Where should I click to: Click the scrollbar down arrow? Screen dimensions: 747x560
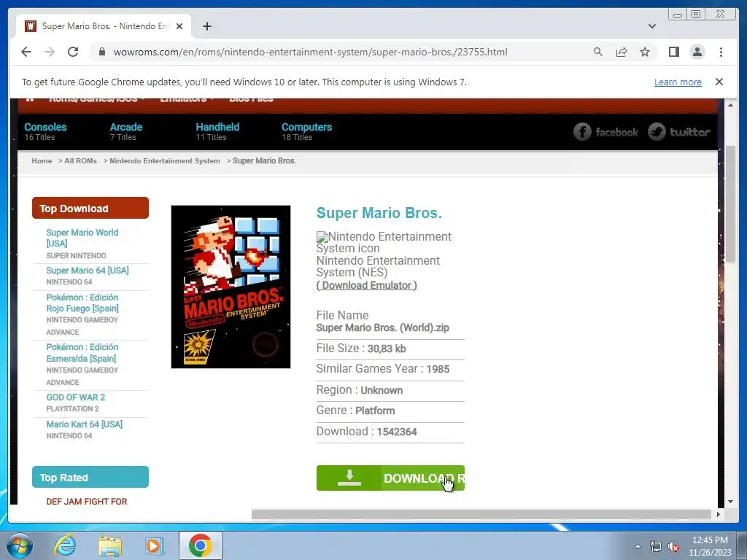point(729,502)
